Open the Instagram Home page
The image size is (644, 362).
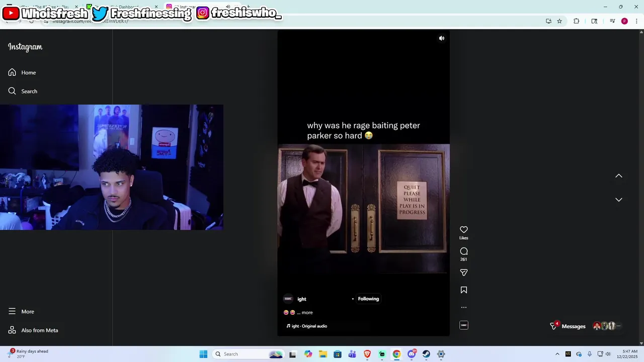coord(22,72)
